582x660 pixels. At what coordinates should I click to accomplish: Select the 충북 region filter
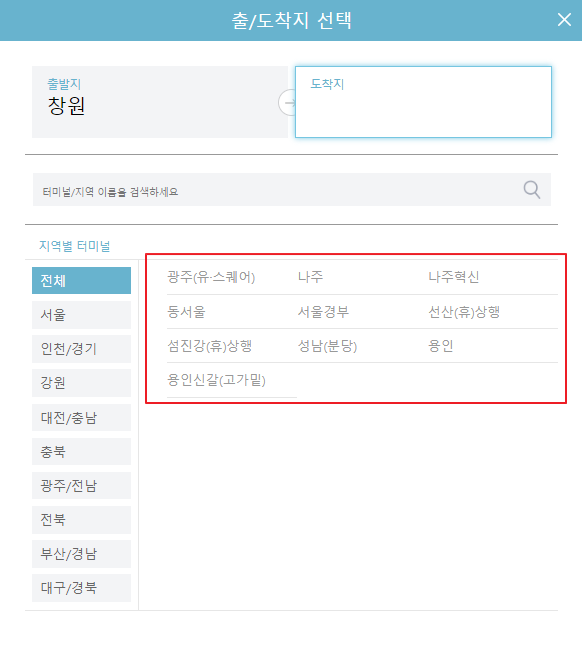(81, 452)
